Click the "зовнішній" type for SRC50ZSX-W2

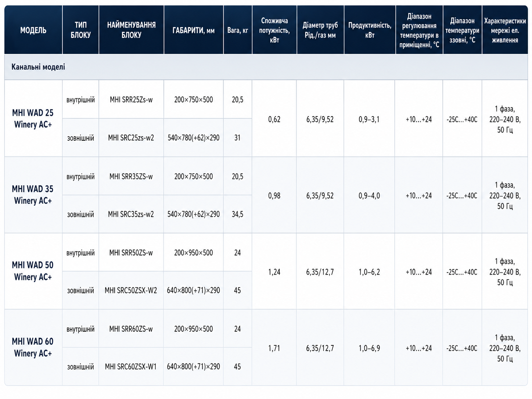(x=80, y=291)
